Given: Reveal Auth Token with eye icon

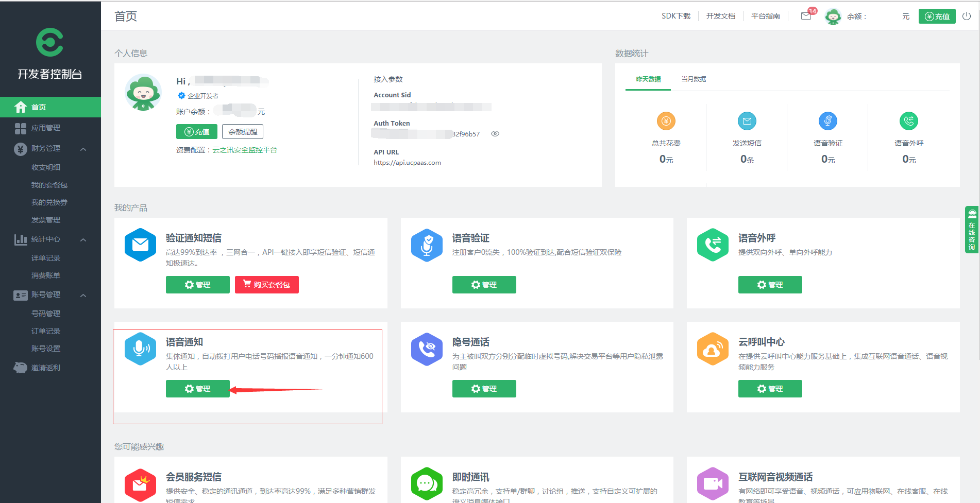Looking at the screenshot, I should coord(495,134).
